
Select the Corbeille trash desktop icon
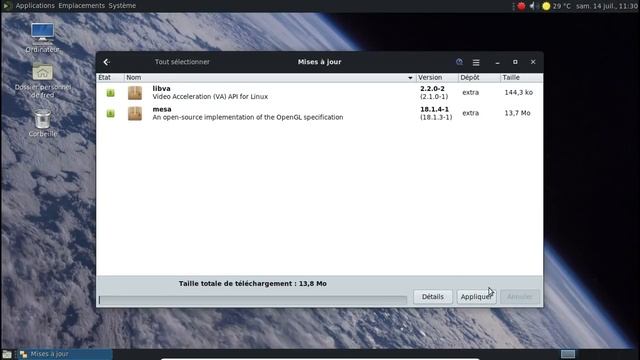[x=42, y=123]
